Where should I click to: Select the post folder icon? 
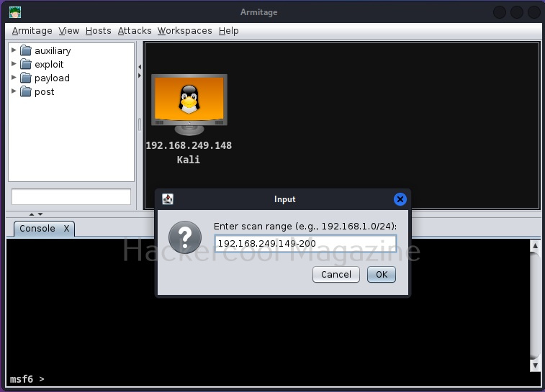[x=26, y=91]
